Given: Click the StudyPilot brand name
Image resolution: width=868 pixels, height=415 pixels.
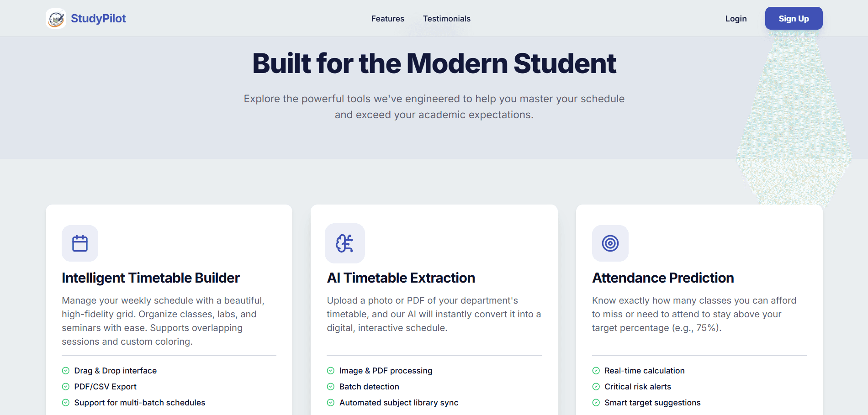Looking at the screenshot, I should pos(98,19).
